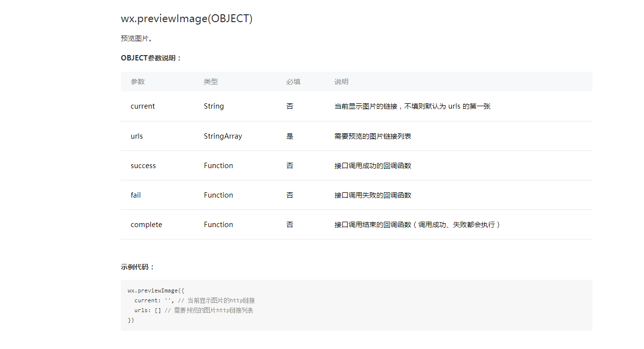
Task: Select the success parameter name cell
Action: click(143, 166)
